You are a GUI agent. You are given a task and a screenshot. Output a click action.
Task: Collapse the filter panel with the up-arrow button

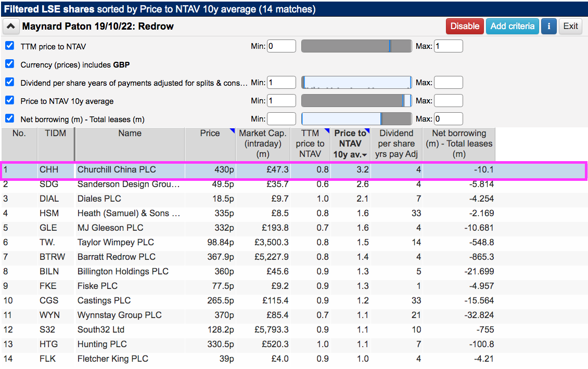(x=11, y=26)
